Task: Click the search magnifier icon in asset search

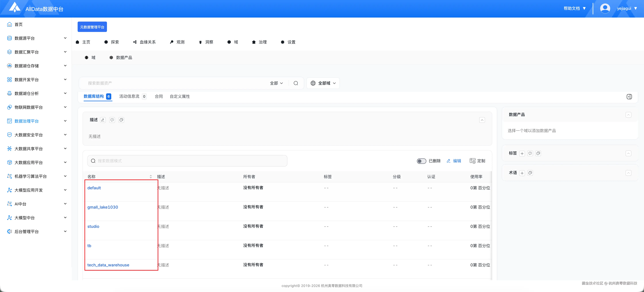Action: pyautogui.click(x=296, y=83)
